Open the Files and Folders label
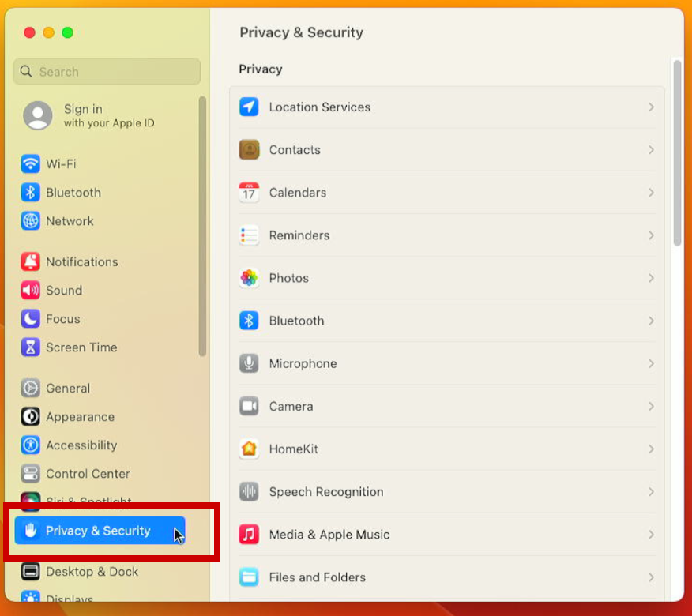The image size is (692, 616). (x=318, y=577)
